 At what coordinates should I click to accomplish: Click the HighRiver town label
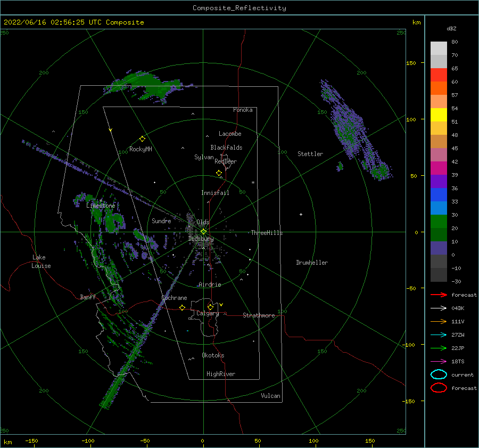221,374
